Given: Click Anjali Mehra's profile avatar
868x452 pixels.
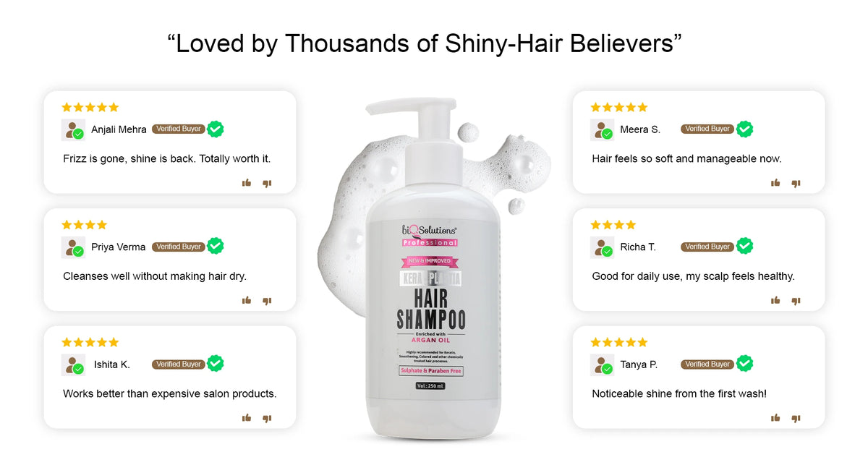Looking at the screenshot, I should tap(73, 130).
